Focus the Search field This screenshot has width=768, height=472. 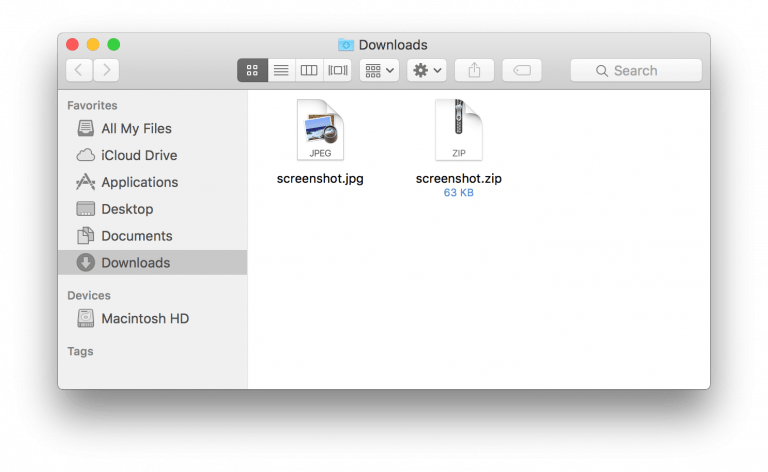[x=636, y=71]
